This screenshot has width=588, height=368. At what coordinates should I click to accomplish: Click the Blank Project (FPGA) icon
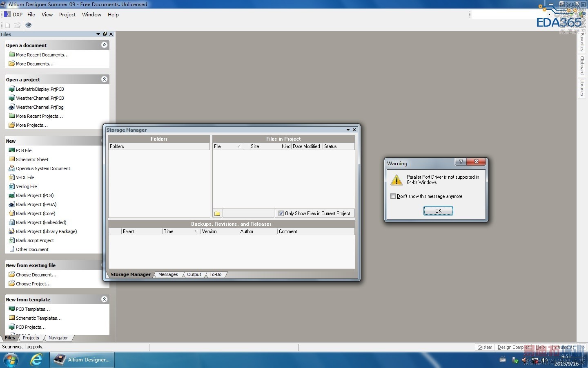[x=12, y=204]
